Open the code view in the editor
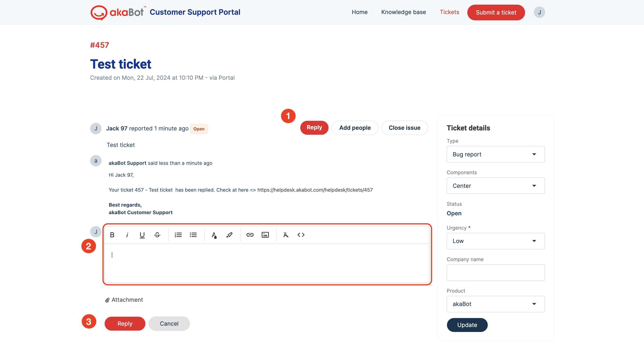The width and height of the screenshot is (644, 348). click(x=301, y=235)
